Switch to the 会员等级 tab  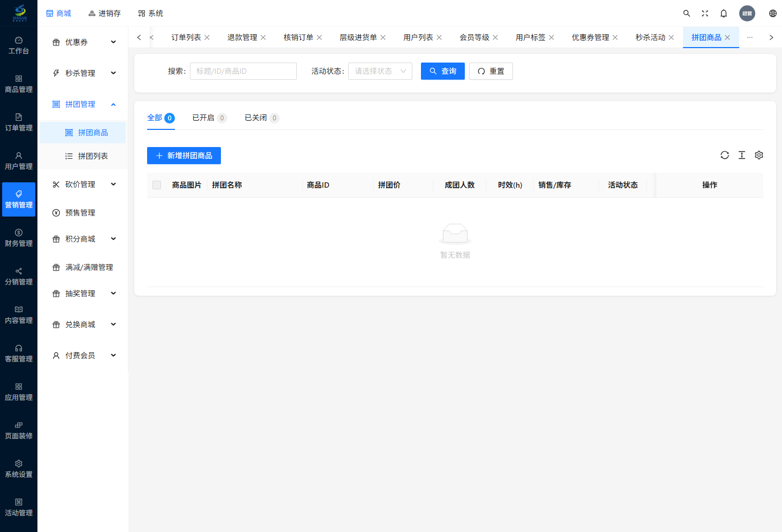474,37
